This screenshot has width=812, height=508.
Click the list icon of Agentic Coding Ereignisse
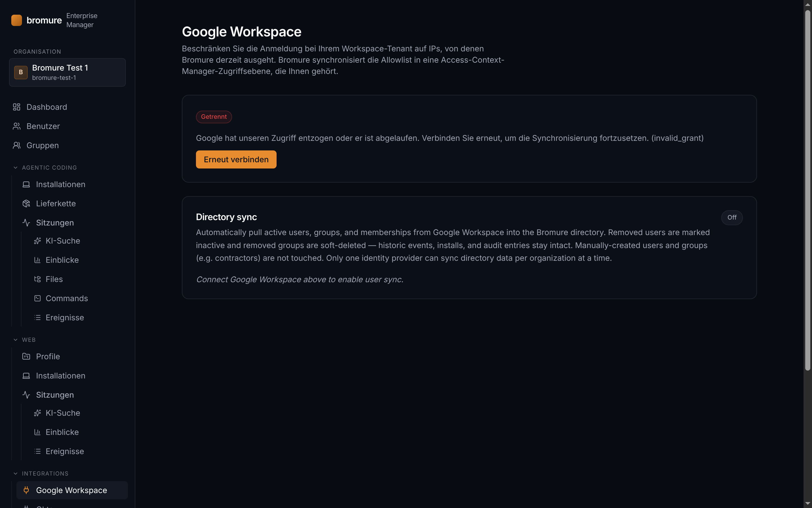37,317
